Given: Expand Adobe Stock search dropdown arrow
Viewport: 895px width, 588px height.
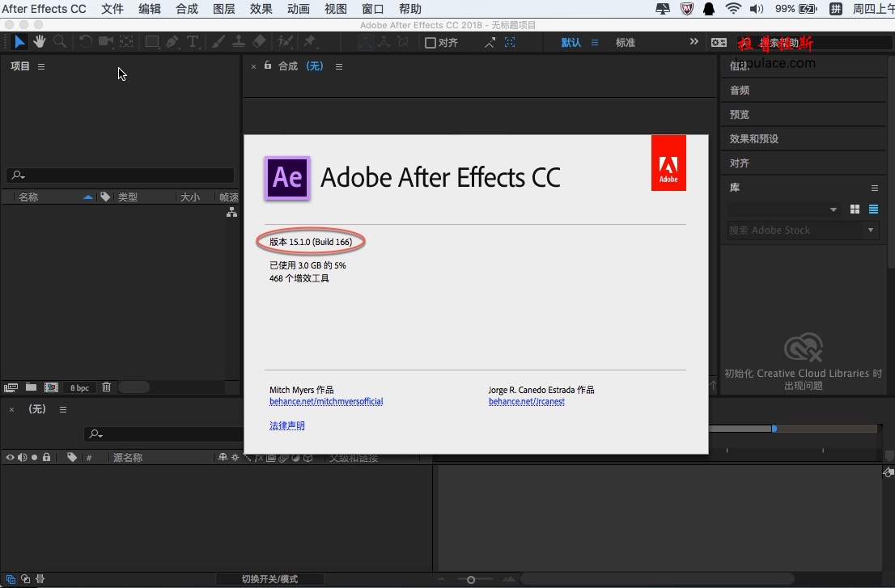Looking at the screenshot, I should click(x=871, y=230).
